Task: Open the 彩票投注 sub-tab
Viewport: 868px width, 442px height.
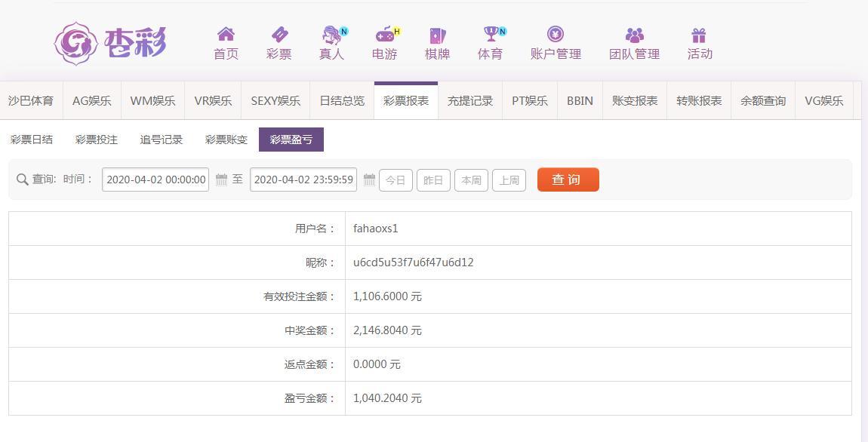Action: pos(97,140)
